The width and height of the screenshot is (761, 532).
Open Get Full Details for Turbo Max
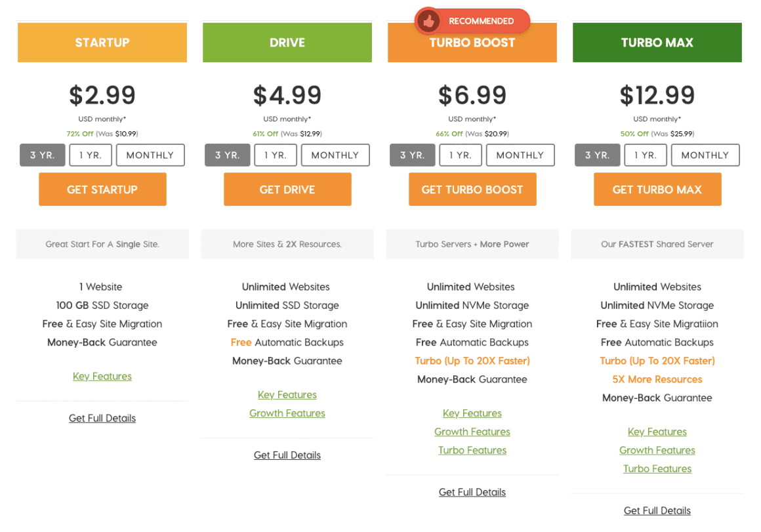click(657, 510)
